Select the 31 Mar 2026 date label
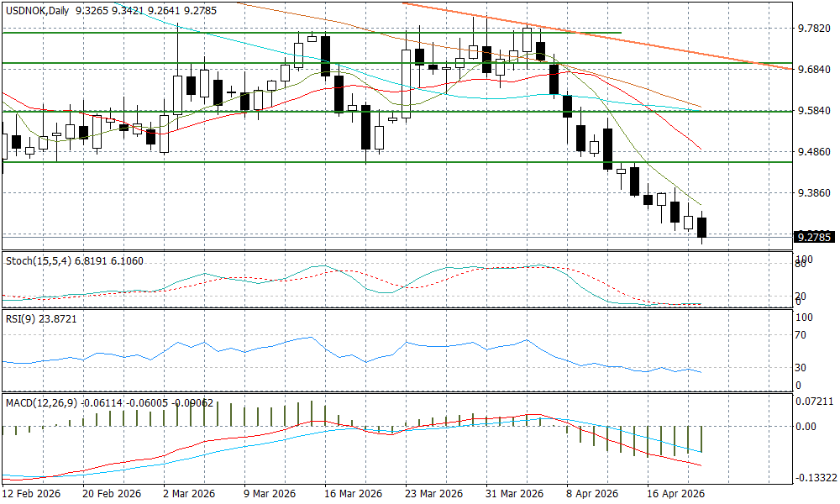Screen dimensions: 840x504 click(x=514, y=494)
